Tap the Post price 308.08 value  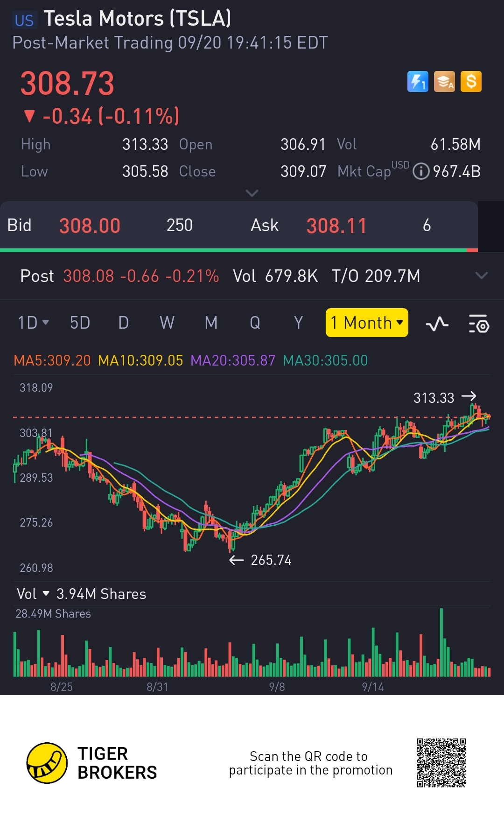pos(89,276)
